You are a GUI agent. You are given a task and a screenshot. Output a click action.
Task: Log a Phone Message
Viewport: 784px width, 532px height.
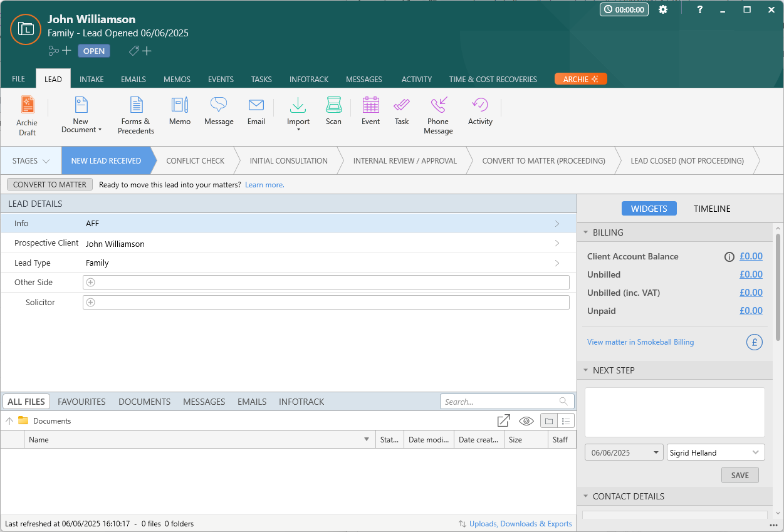438,116
